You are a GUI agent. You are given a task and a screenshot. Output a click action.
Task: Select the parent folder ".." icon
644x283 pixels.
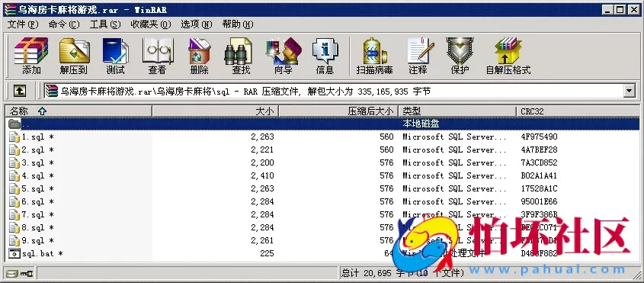tap(14, 124)
